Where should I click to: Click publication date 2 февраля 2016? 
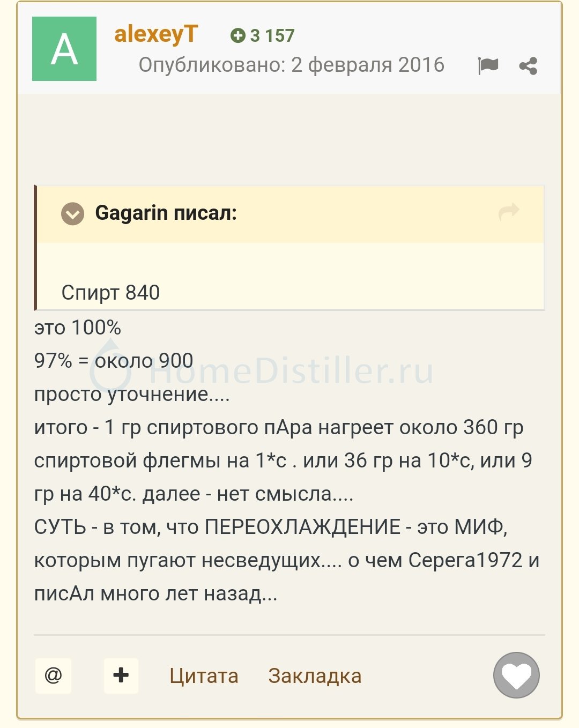pyautogui.click(x=368, y=65)
